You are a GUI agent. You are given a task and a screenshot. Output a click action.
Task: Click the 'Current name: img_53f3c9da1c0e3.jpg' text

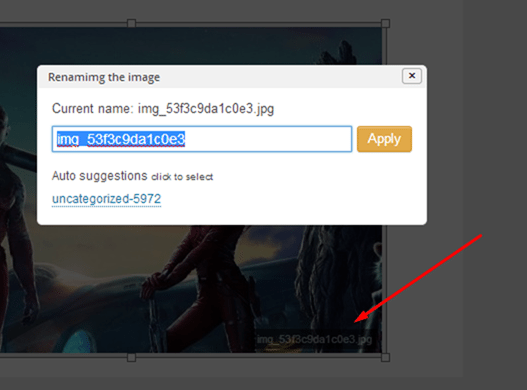(x=163, y=109)
